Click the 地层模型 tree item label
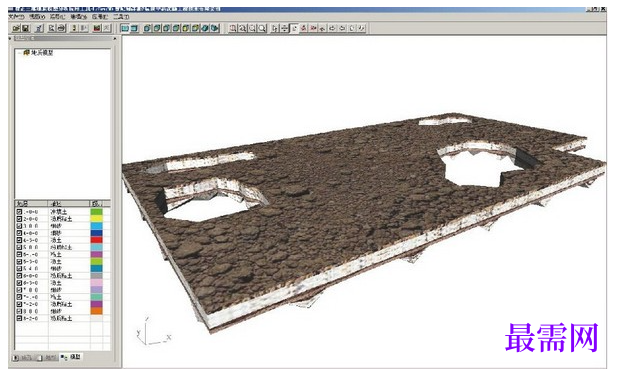The image size is (617, 369). (x=42, y=53)
